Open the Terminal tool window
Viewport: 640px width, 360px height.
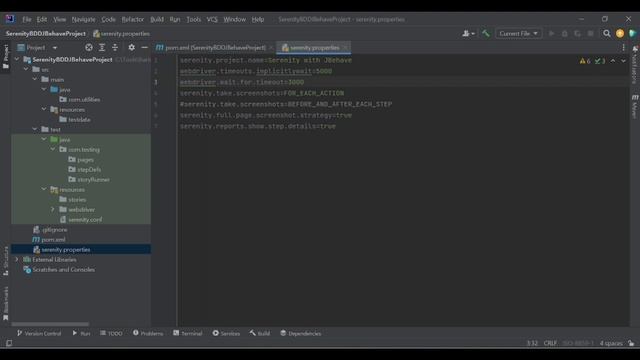click(x=188, y=333)
